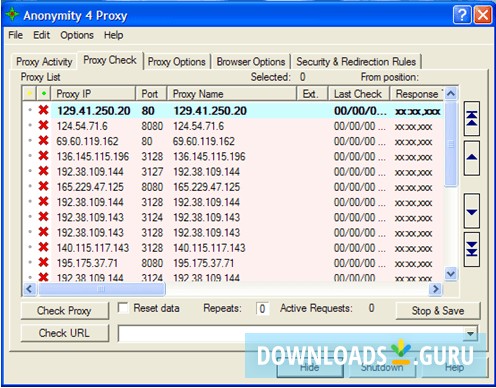Select proxy row 195.175.37.71
496x388 pixels.
(233, 263)
